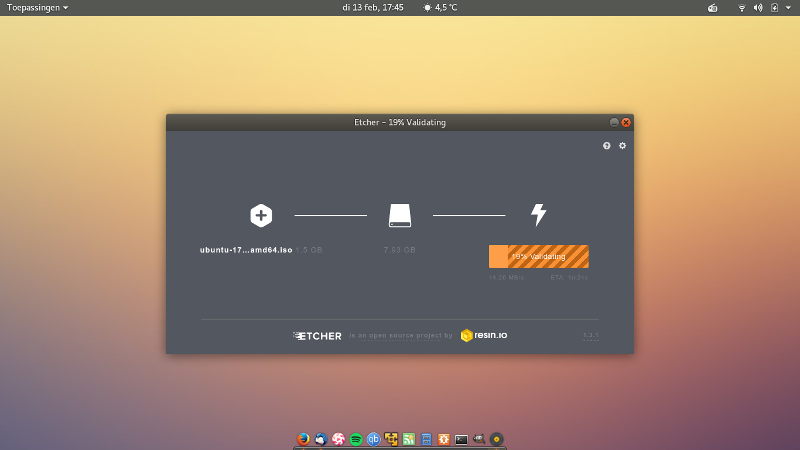Launch Spotify from the dock
The width and height of the screenshot is (800, 450).
click(356, 439)
